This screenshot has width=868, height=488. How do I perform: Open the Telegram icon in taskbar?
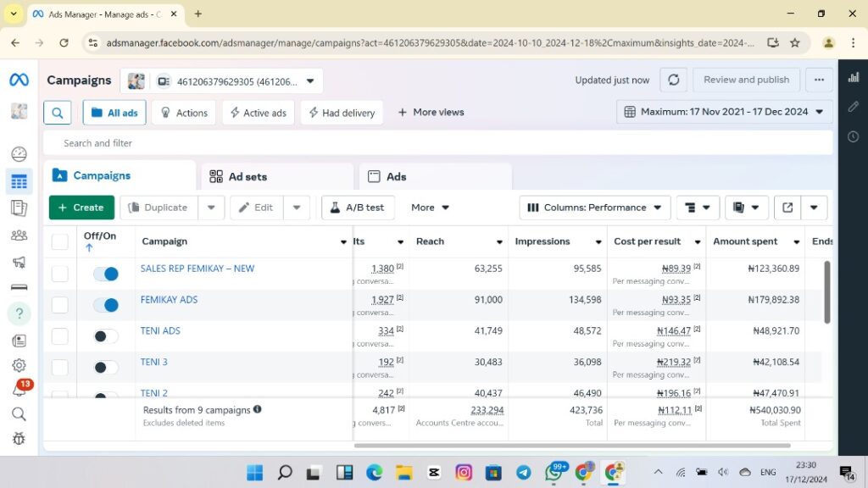point(523,472)
